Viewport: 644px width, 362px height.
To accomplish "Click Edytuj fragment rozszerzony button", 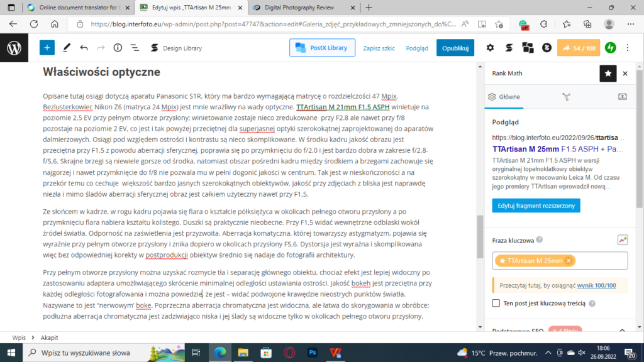I will pyautogui.click(x=536, y=206).
